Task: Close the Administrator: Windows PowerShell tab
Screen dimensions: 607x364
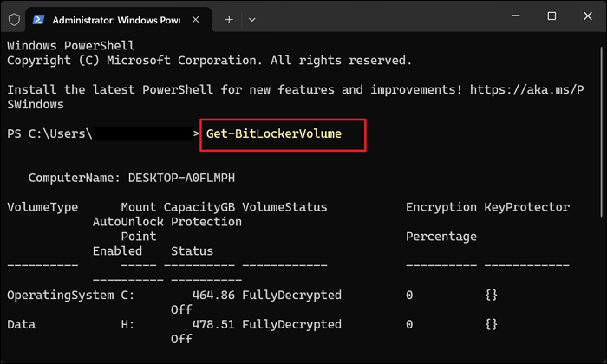Action: click(195, 18)
